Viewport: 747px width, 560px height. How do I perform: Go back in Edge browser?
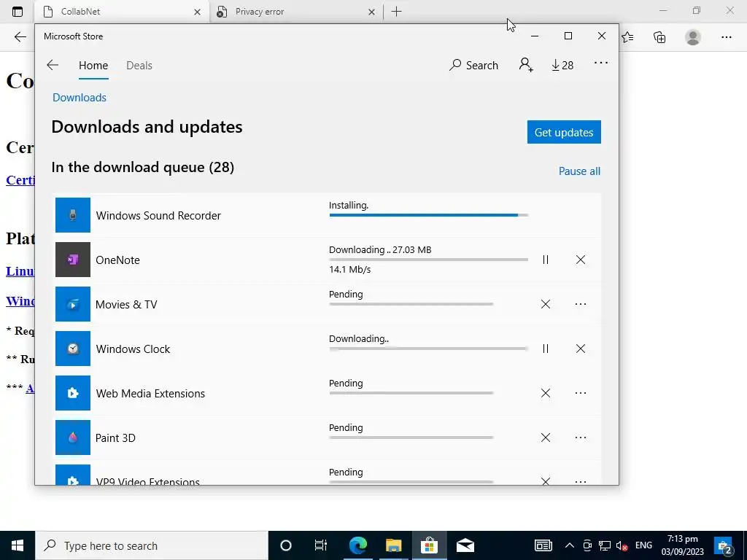[x=20, y=37]
